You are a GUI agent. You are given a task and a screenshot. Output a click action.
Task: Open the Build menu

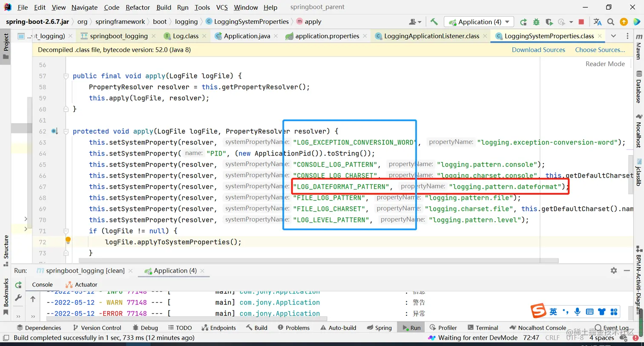pos(164,7)
